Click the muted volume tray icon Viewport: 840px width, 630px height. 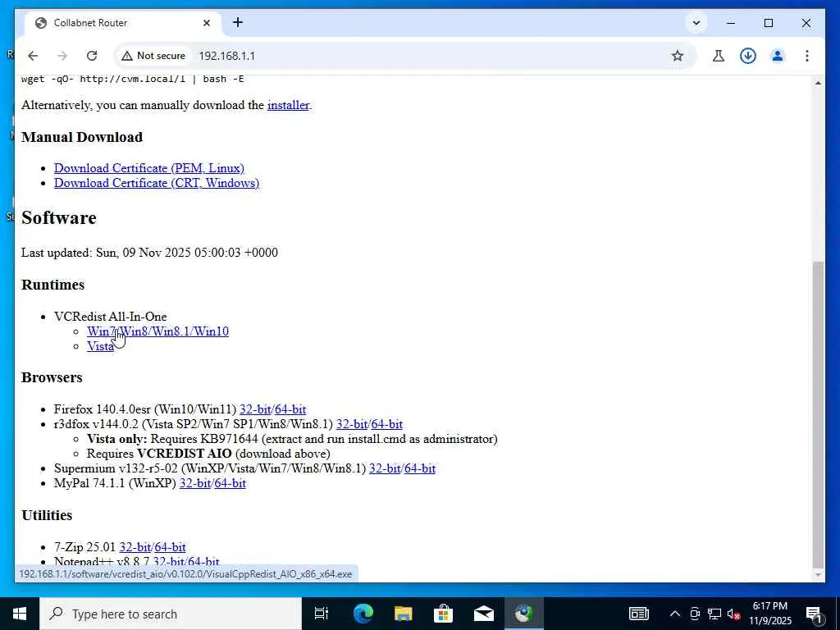coord(733,614)
